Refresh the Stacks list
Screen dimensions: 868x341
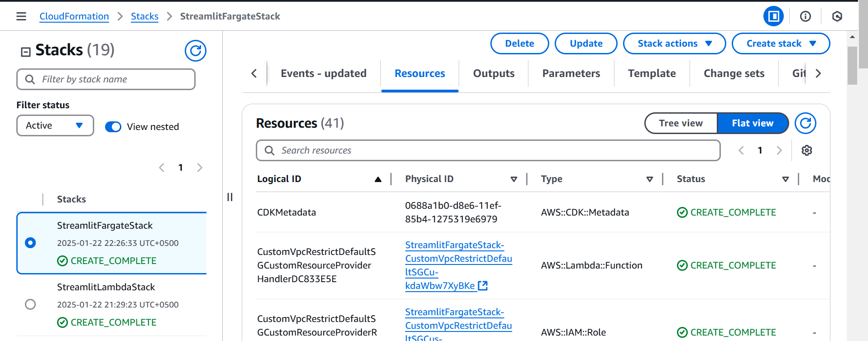tap(196, 51)
